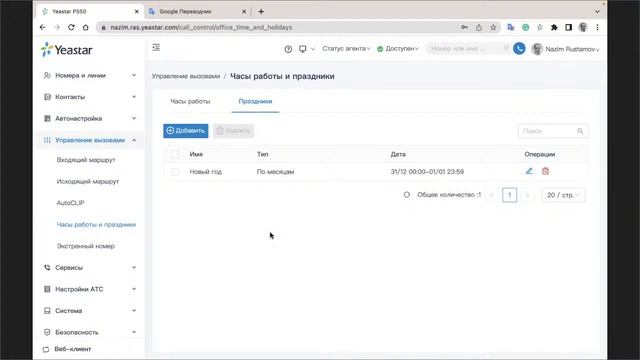The image size is (640, 360).
Task: Open the Chrome three-dot menu
Action: (597, 27)
